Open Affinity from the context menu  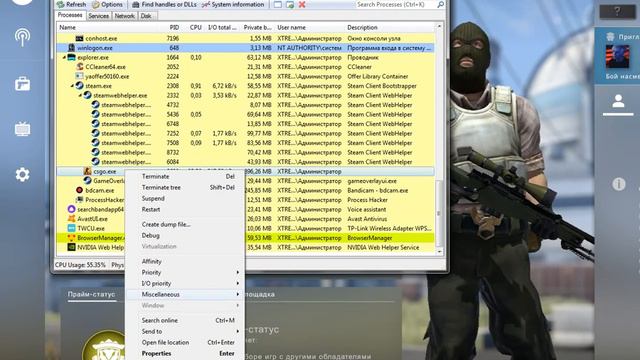click(x=185, y=261)
